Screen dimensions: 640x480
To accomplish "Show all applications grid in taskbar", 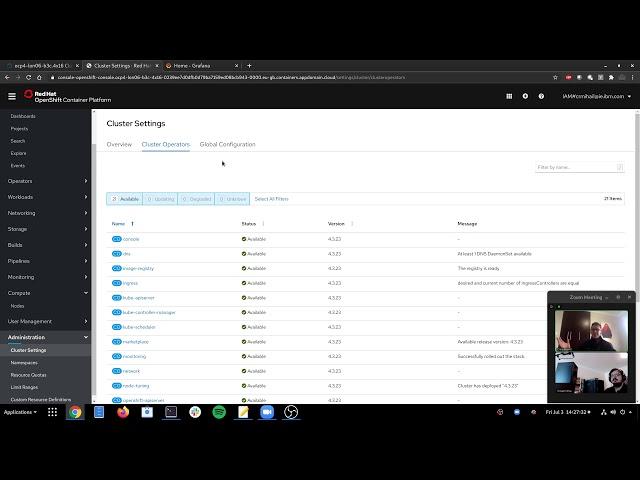I will click(x=52, y=412).
